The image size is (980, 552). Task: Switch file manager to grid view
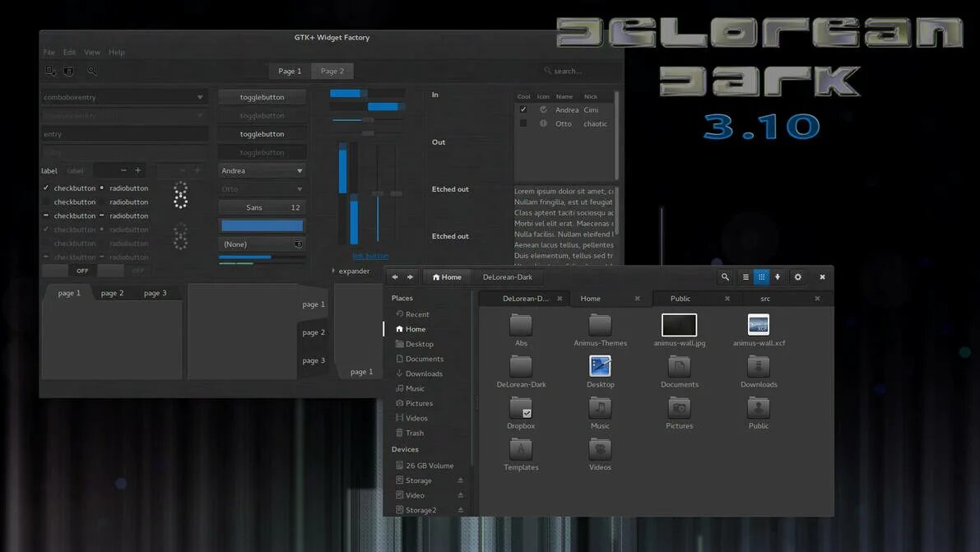click(x=761, y=277)
